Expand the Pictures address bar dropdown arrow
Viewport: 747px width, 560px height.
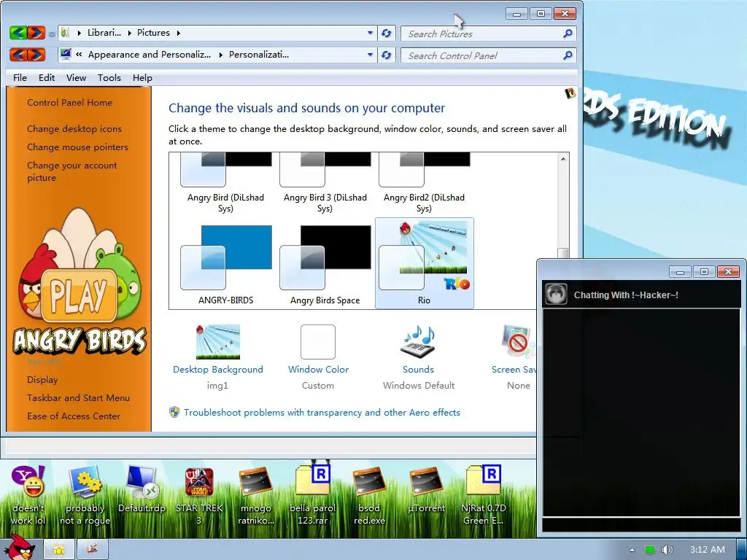370,33
